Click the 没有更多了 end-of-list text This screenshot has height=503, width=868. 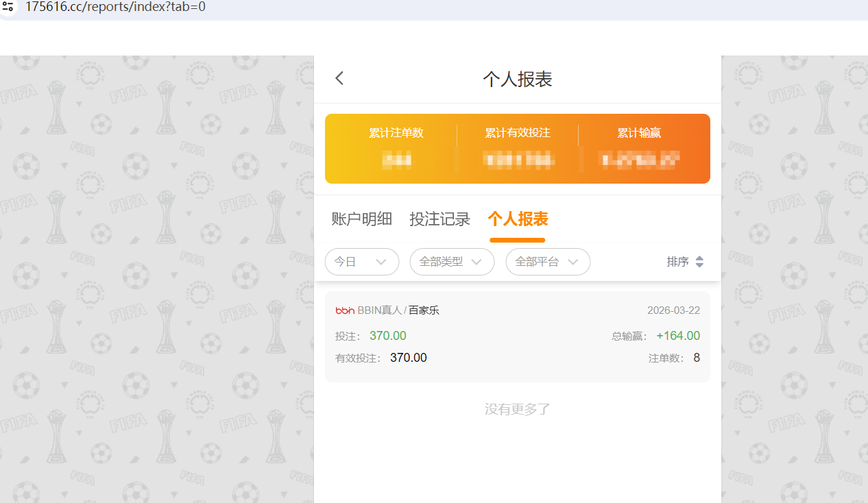518,408
